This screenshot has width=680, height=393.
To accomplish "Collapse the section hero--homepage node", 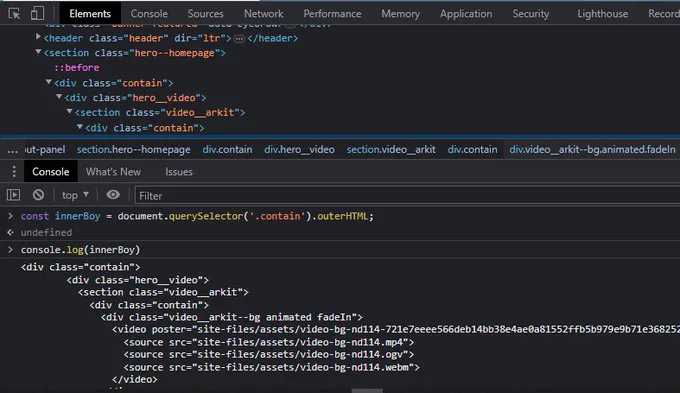I will (x=38, y=52).
